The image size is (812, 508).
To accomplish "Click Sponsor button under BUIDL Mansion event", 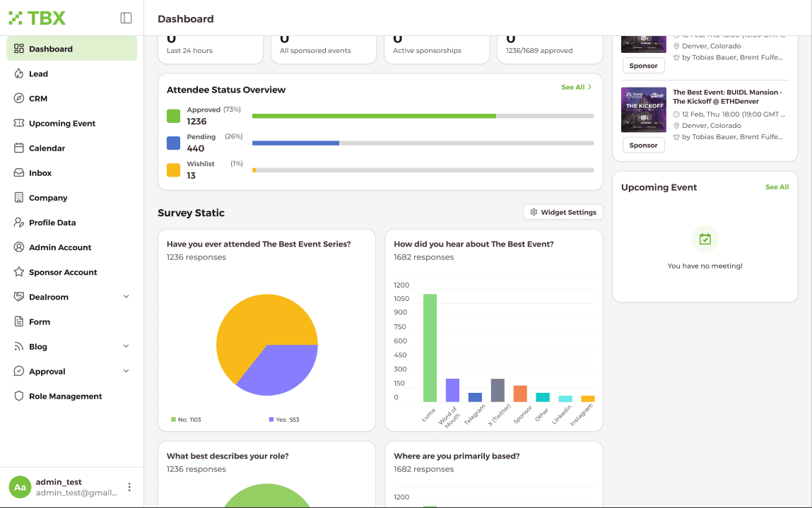I will (643, 146).
